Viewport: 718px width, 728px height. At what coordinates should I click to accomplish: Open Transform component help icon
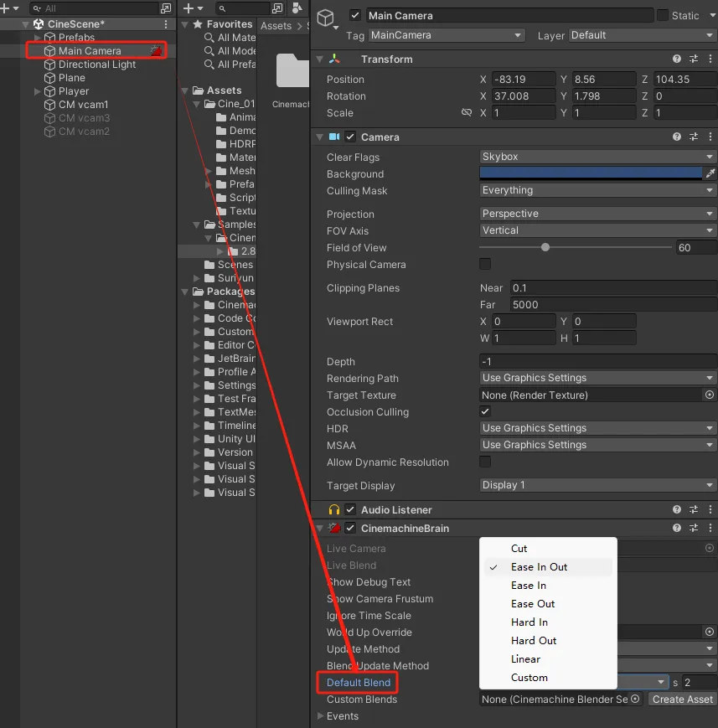click(677, 59)
